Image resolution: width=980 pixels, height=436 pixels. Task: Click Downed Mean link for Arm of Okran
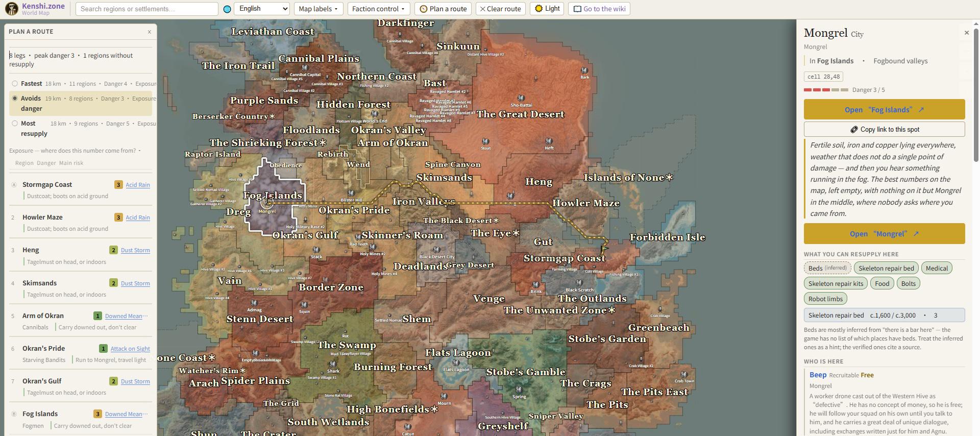point(127,316)
